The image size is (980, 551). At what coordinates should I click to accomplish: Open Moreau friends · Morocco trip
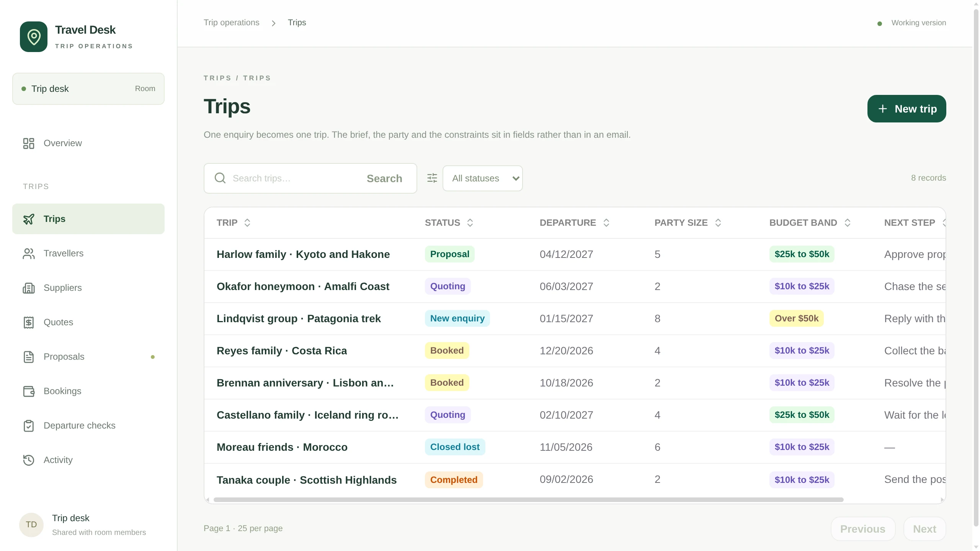(x=282, y=447)
